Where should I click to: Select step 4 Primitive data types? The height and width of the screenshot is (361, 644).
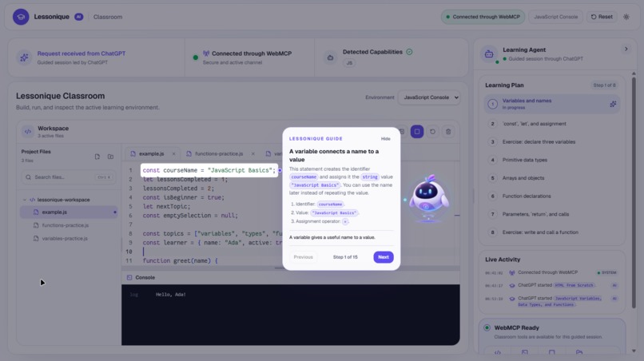[552, 160]
